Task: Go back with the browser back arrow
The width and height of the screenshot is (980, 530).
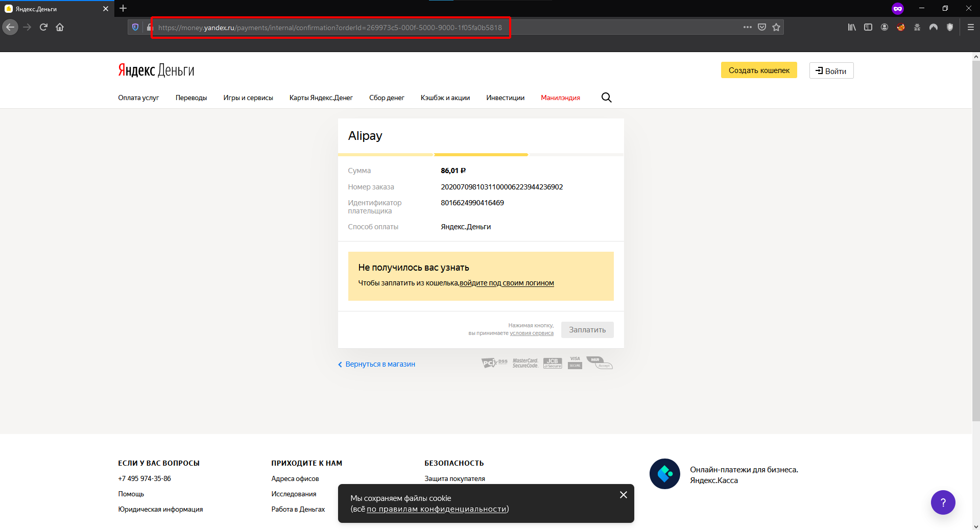Action: tap(10, 27)
